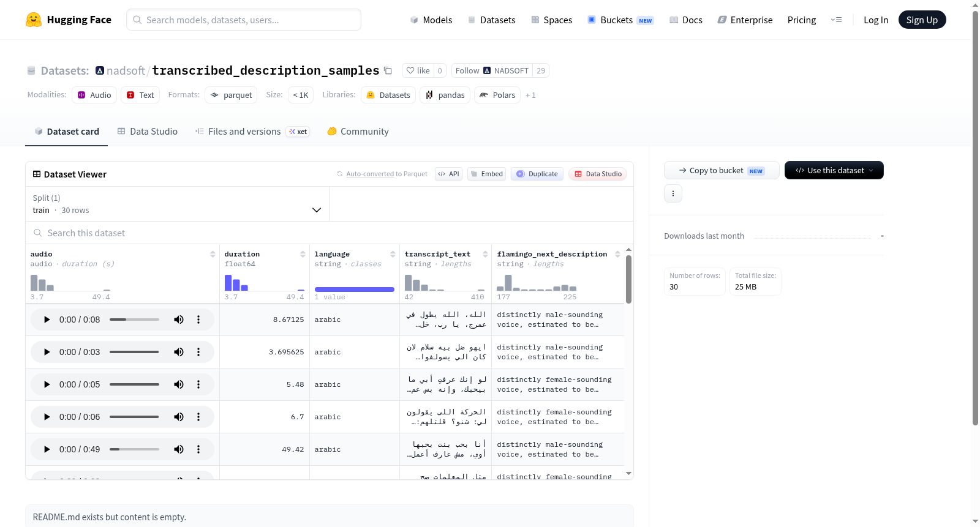Viewport: 980px width, 527px height.
Task: Show the +1 additional libraries
Action: 530,95
